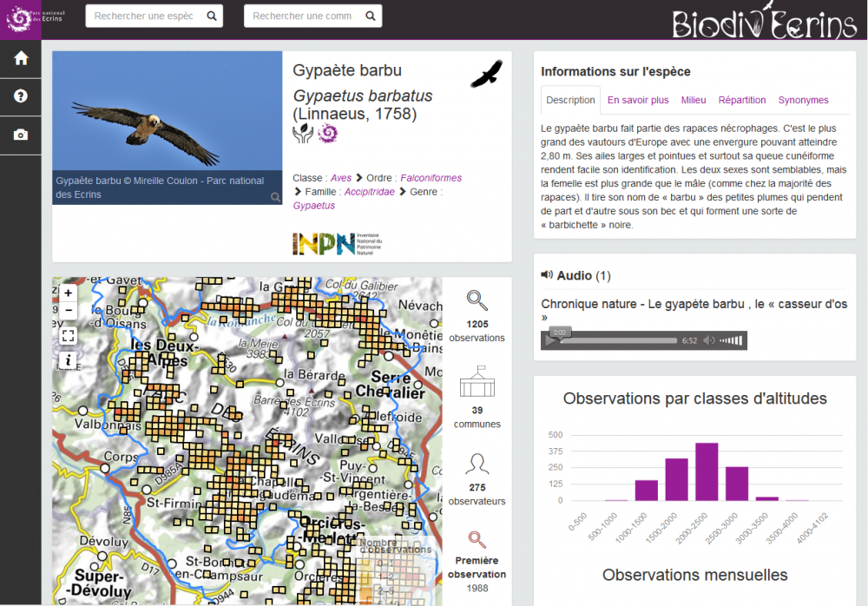Screen dimensions: 868x606
Task: Switch to the En savoir plus tab
Action: tap(638, 100)
